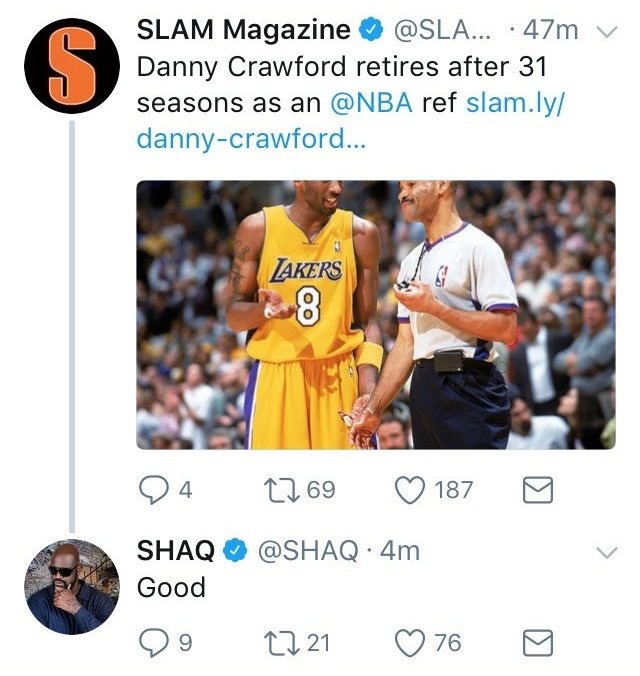Open the @NBA mention link

pyautogui.click(x=371, y=103)
